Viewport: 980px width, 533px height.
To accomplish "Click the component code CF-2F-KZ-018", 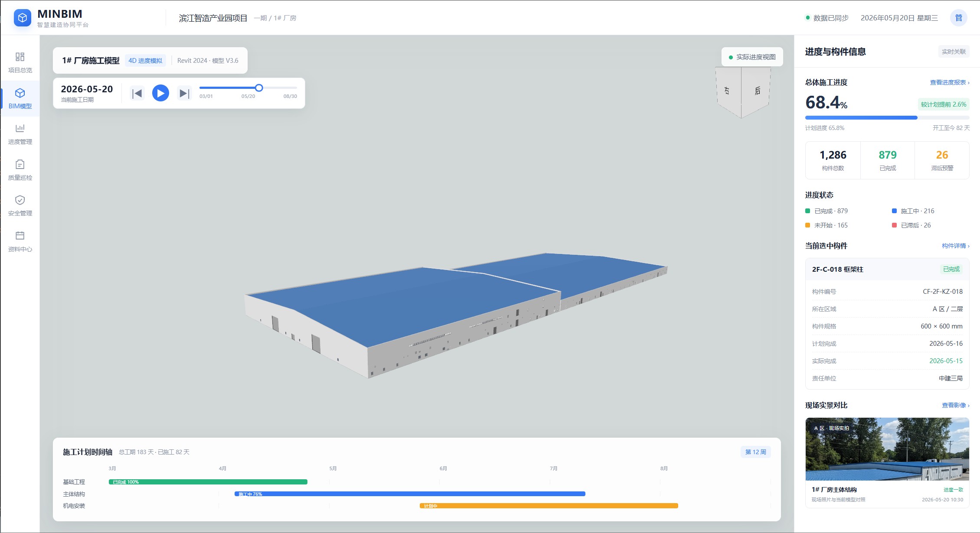I will (942, 292).
